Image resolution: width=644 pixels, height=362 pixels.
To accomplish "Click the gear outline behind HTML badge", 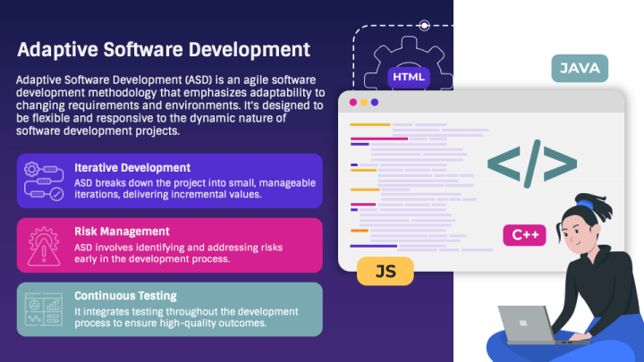I will (x=409, y=62).
